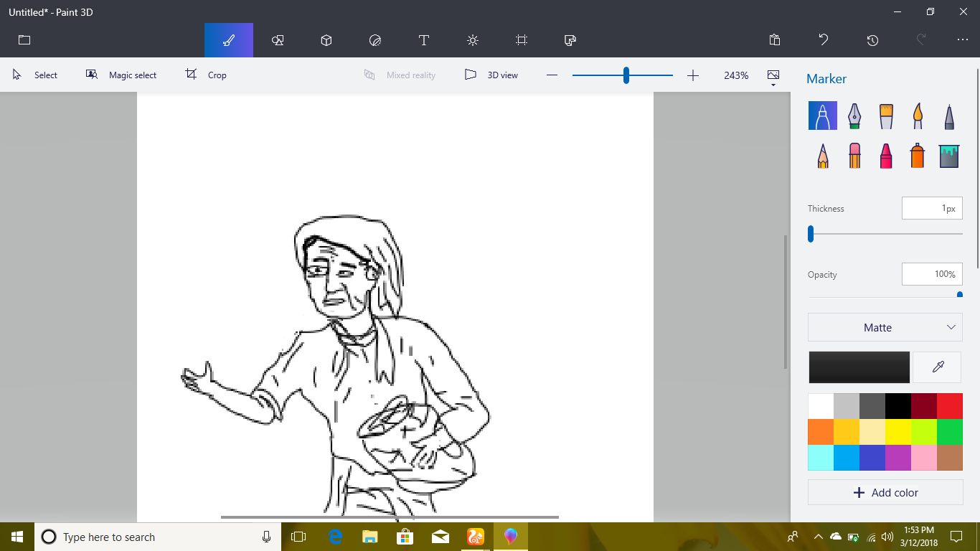This screenshot has height=551, width=980.
Task: Select the Calligraphy pen brush
Action: point(854,116)
